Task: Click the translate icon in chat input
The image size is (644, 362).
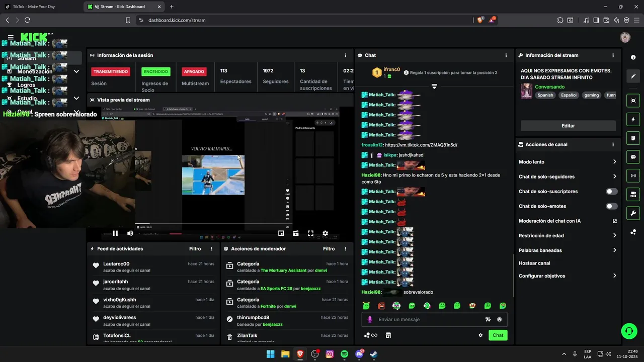Action: [x=488, y=319]
